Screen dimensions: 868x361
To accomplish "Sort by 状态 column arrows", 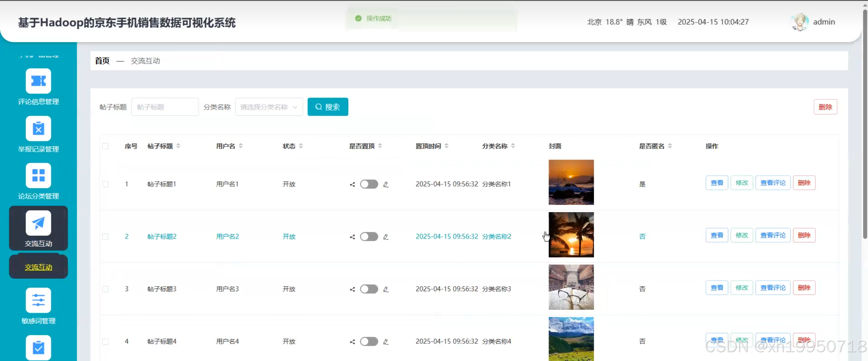I will [x=301, y=146].
